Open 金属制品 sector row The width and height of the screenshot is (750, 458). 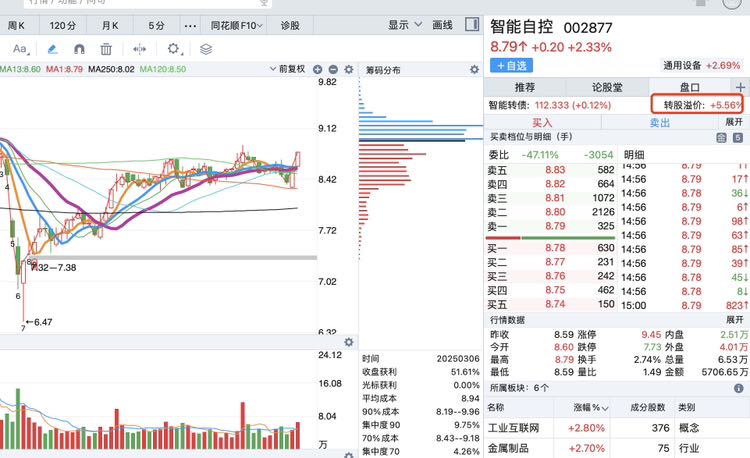click(x=617, y=448)
